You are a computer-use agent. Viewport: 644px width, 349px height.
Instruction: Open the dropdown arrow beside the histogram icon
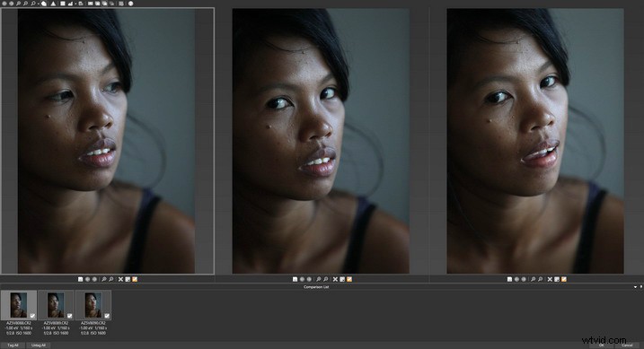(x=75, y=4)
